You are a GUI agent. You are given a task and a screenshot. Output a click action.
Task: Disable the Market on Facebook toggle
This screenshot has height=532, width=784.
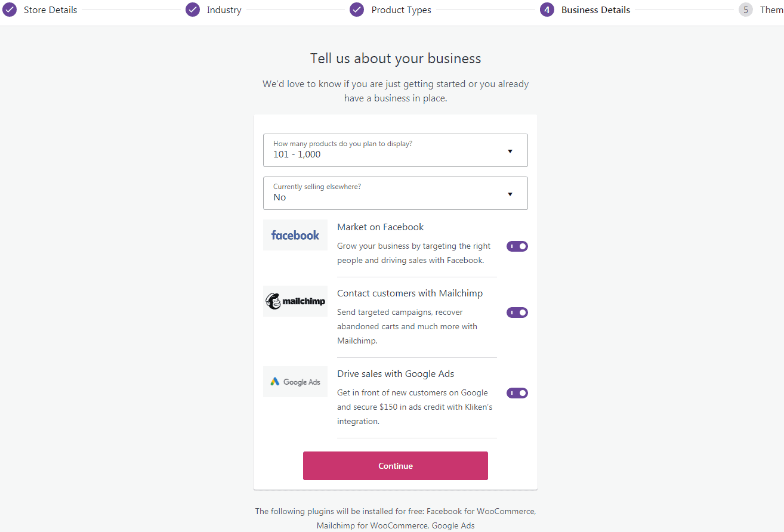coord(517,246)
